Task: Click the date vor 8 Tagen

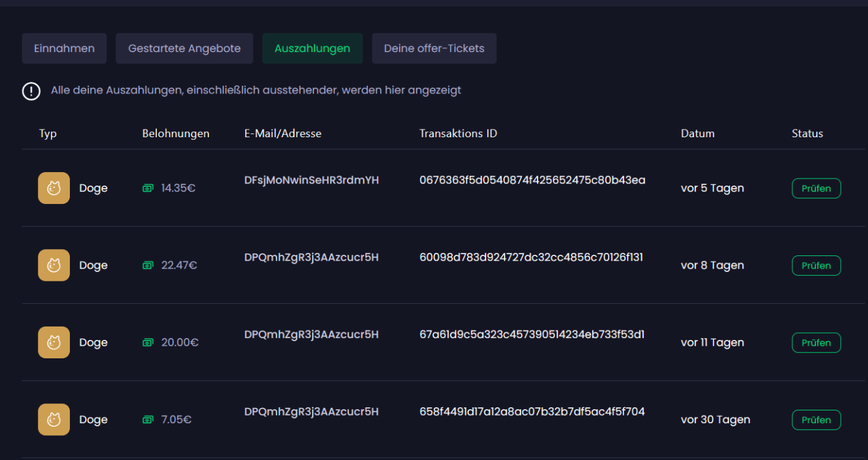Action: pos(712,266)
